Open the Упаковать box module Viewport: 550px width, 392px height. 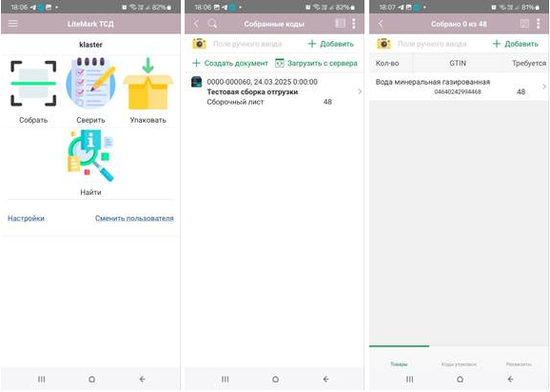click(148, 90)
